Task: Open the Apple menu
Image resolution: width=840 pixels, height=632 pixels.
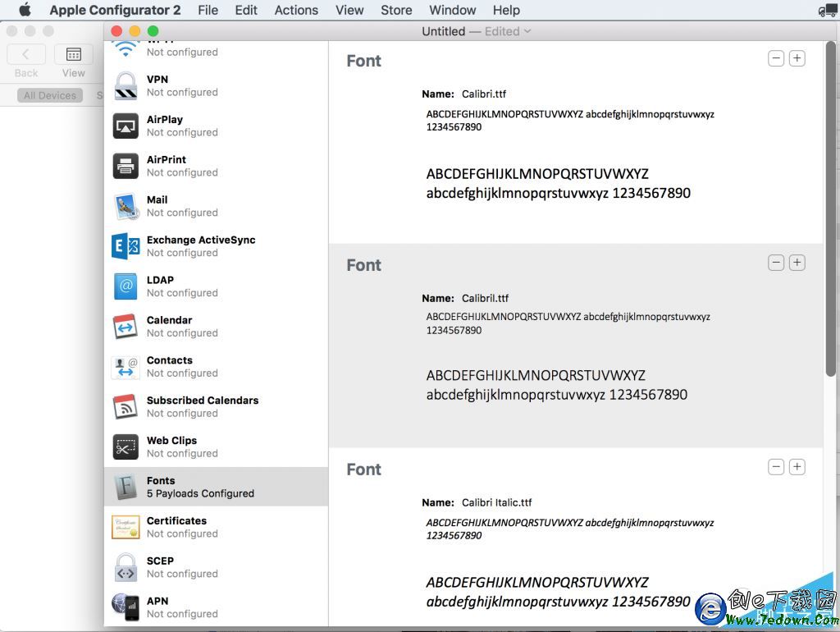Action: coord(25,10)
